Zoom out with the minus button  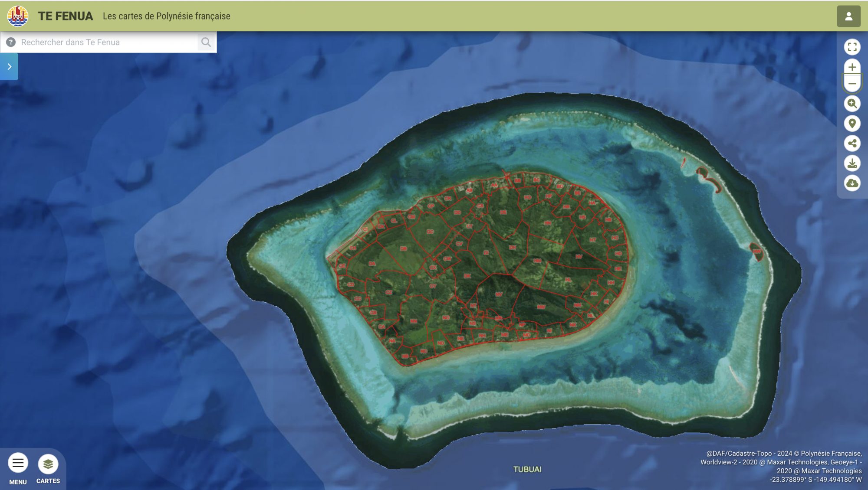(852, 84)
